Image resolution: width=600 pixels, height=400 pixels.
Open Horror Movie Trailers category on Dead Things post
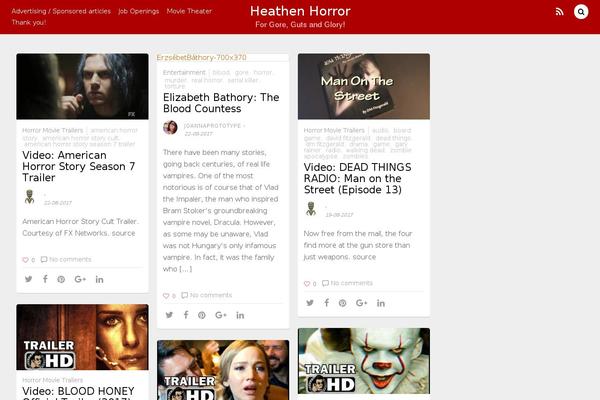pos(334,130)
